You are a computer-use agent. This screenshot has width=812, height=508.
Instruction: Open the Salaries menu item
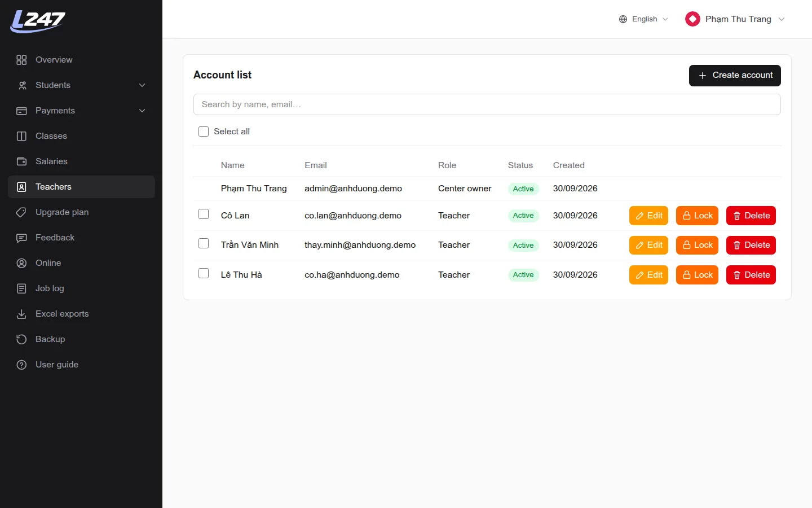coord(81,161)
